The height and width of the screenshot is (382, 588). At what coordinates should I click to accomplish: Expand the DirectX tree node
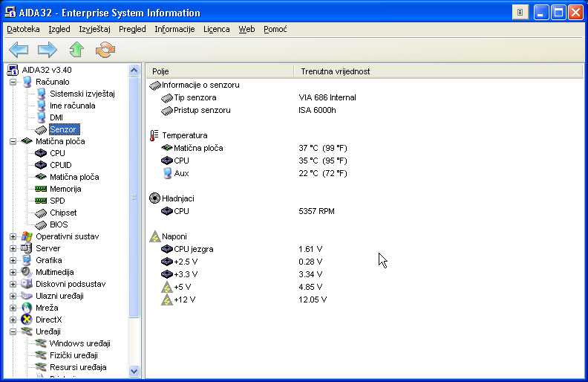13,320
